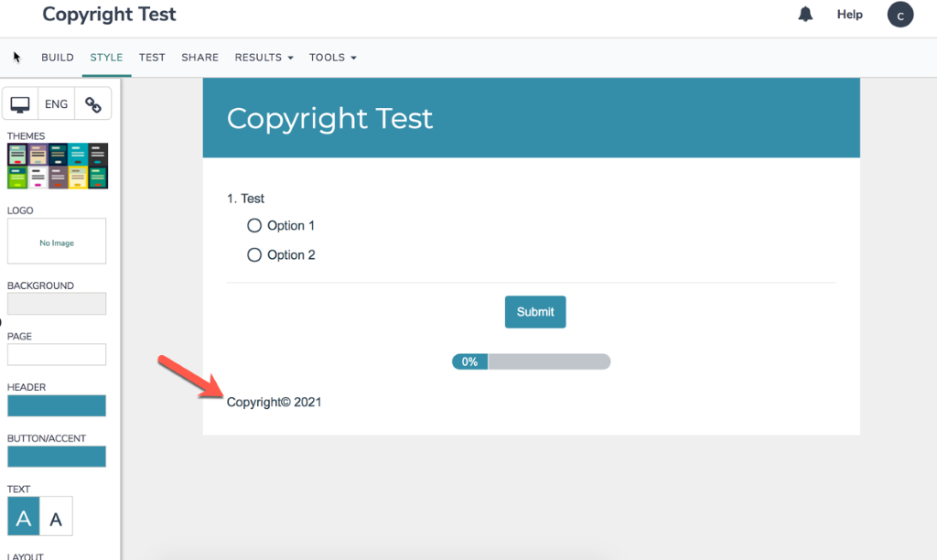Pick the top-left theme thumbnail
This screenshot has width=937, height=560.
(x=17, y=155)
